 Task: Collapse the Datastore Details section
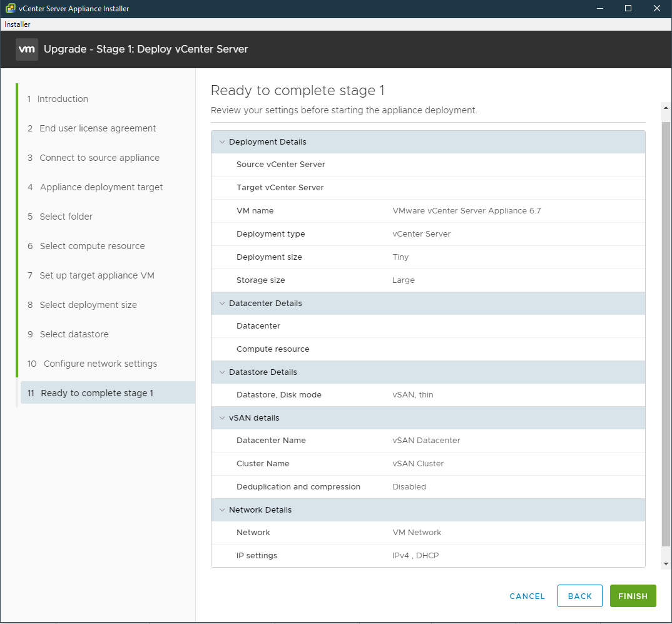tap(223, 372)
